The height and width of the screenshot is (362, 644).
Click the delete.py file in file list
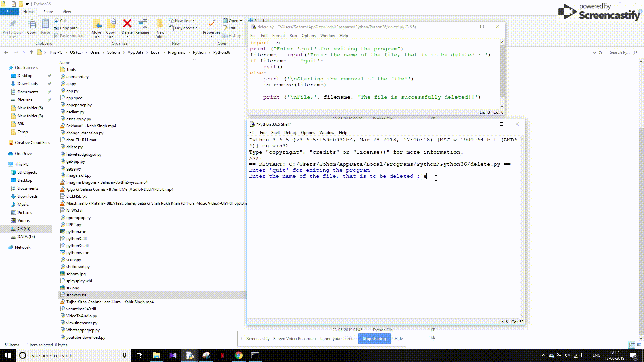74,147
